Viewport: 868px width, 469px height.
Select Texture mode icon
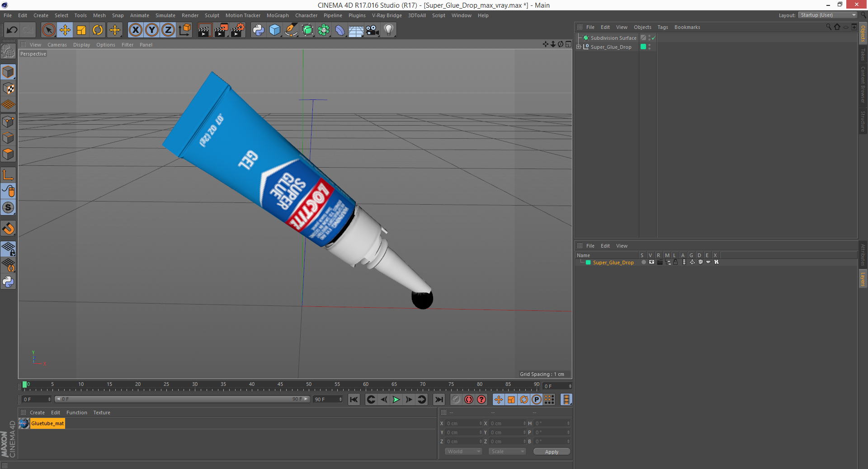[x=8, y=89]
